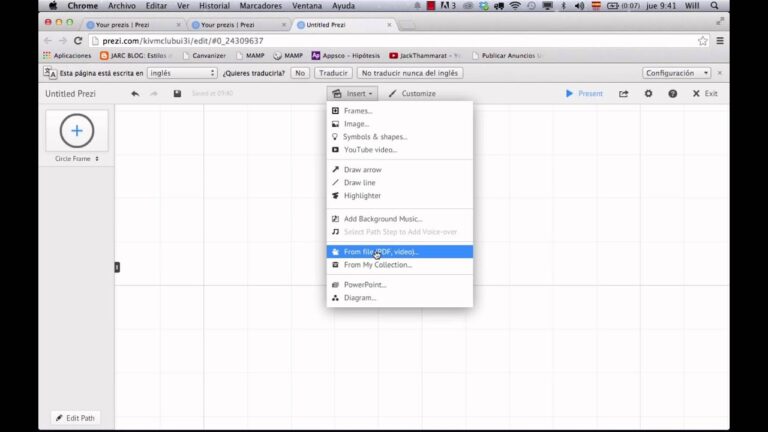
Task: Open the help question mark icon
Action: pos(672,94)
